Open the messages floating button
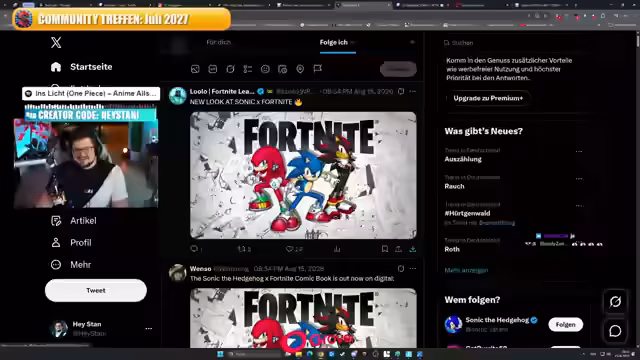 pos(615,331)
